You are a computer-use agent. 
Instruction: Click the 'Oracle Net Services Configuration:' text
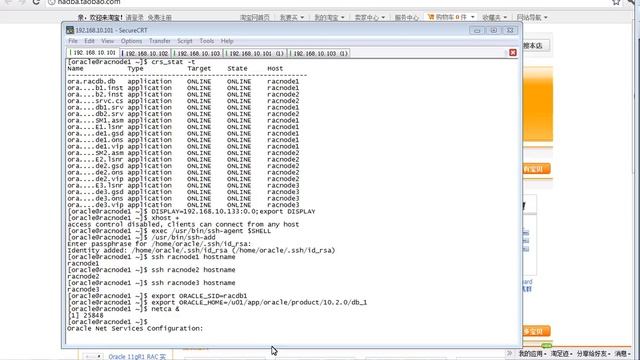coord(135,328)
